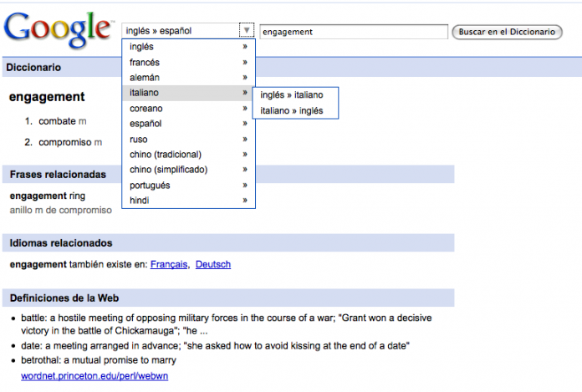Open the 'Français' related language link

click(x=170, y=265)
